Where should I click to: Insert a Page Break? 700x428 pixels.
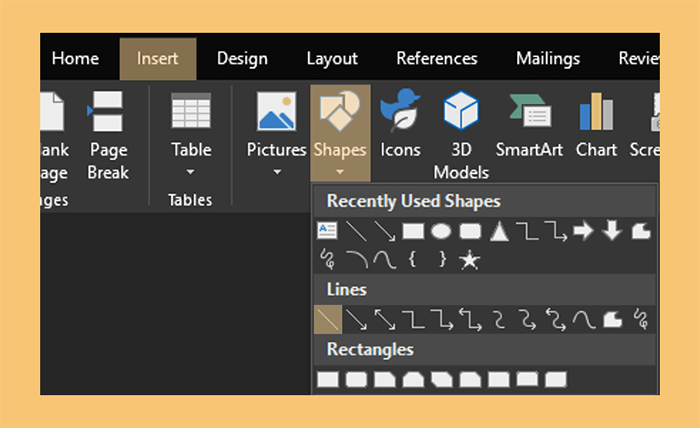[x=108, y=135]
